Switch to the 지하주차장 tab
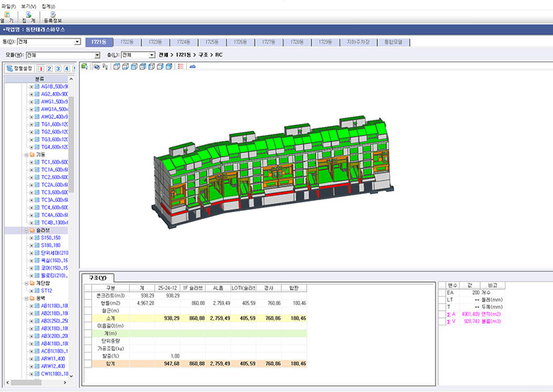 pos(358,42)
